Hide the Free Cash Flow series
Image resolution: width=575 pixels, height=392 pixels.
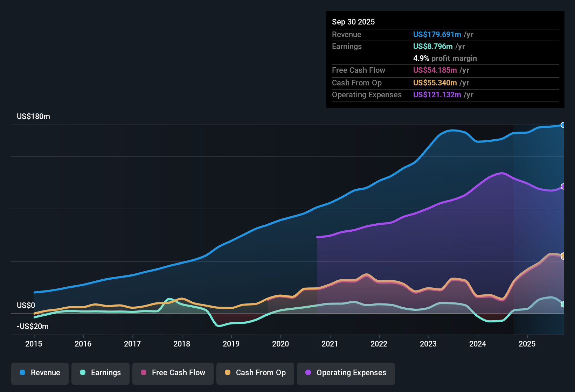tap(173, 373)
